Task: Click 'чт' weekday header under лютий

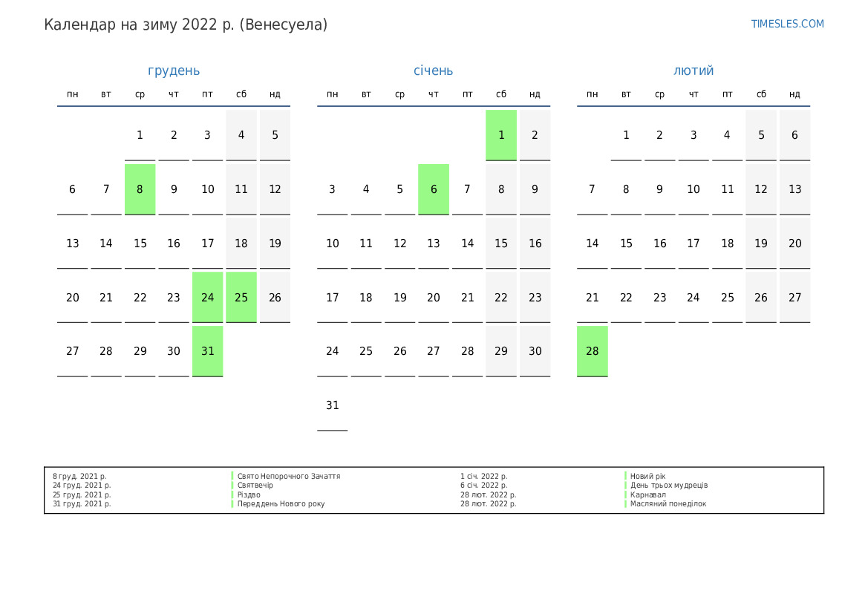Action: 694,95
